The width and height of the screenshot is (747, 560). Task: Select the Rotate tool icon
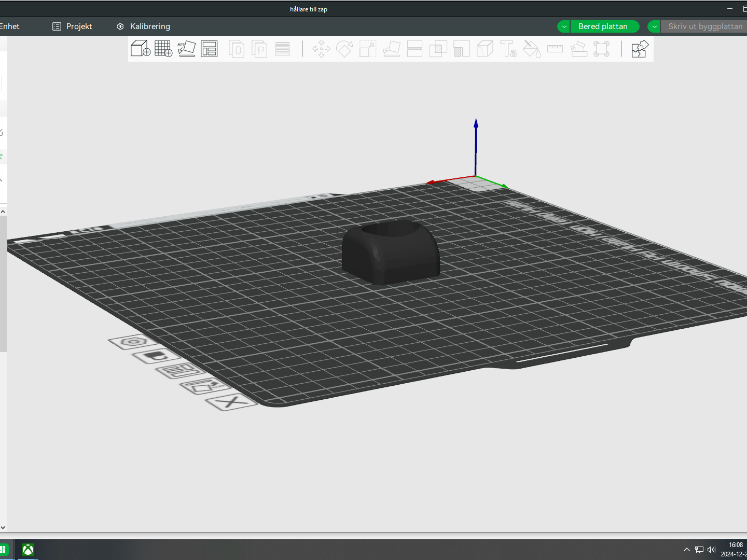click(x=344, y=49)
